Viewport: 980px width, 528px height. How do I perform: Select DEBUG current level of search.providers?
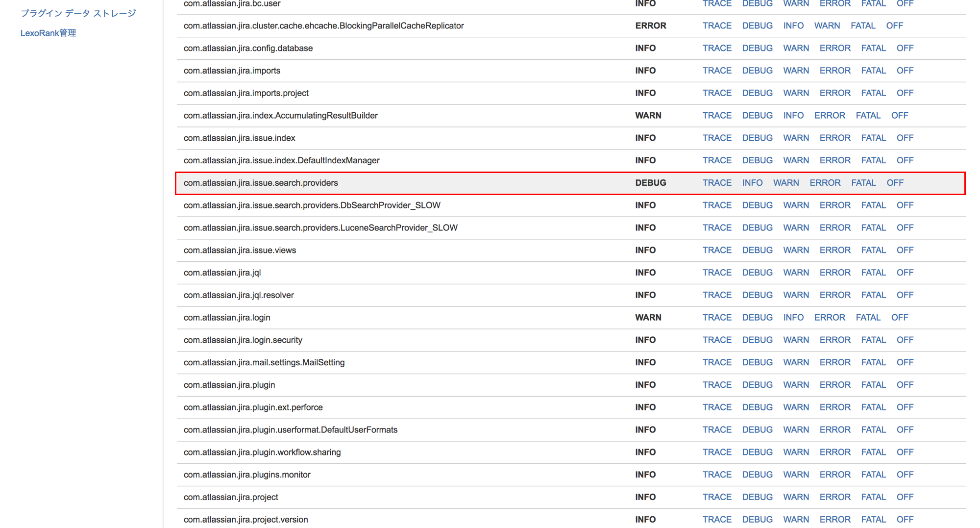tap(651, 183)
